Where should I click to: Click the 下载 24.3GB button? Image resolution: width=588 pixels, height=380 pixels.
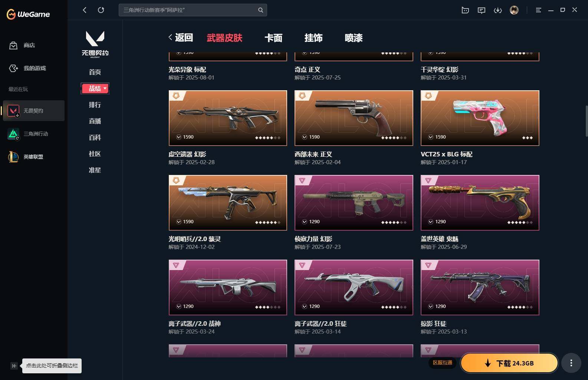[x=509, y=363]
